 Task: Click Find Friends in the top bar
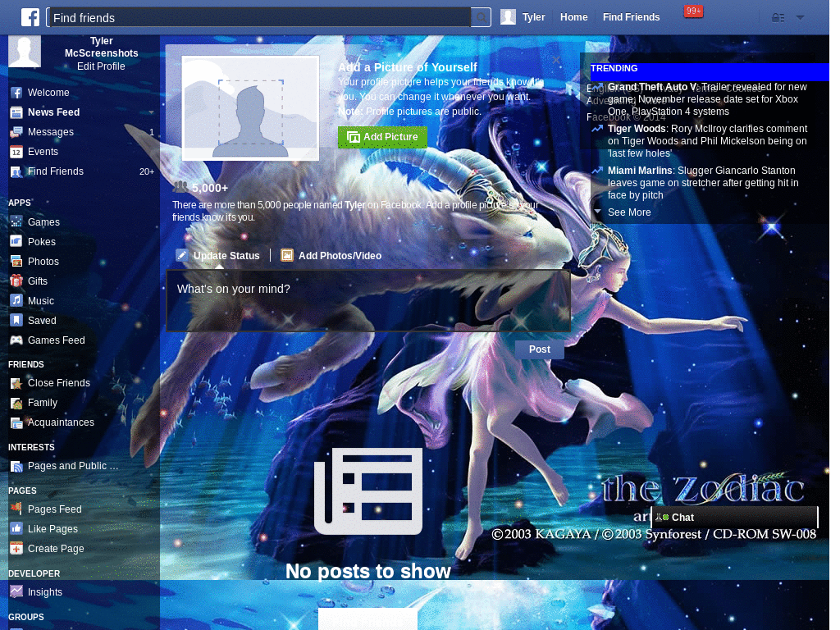point(631,17)
